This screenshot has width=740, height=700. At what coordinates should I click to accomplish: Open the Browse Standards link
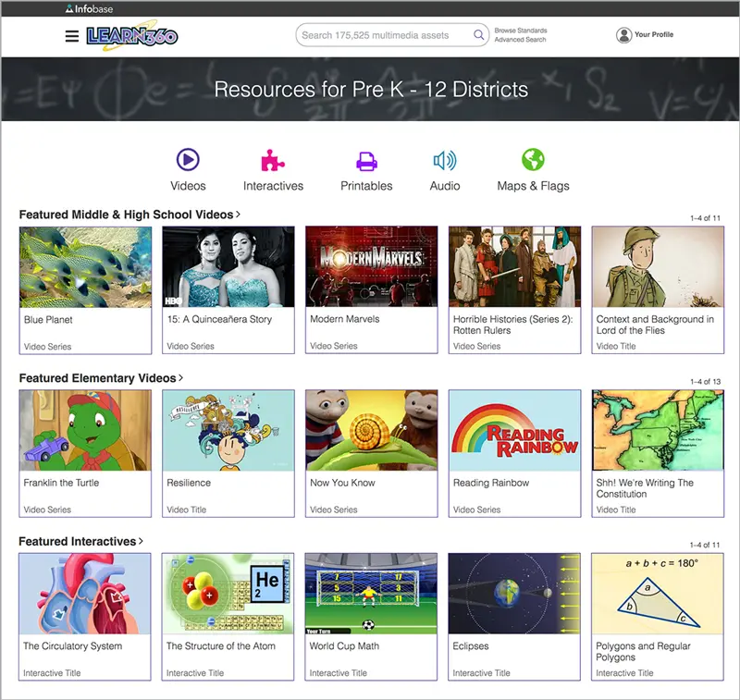(x=520, y=31)
